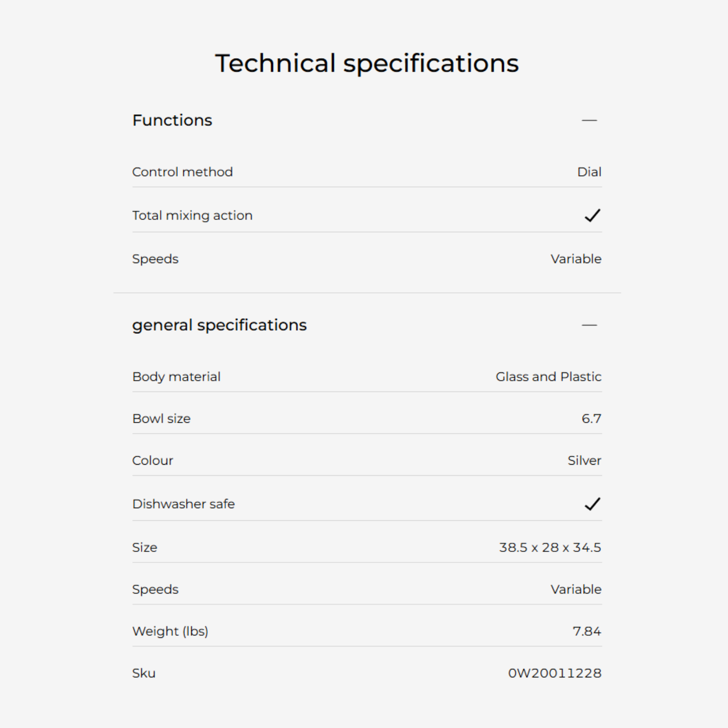Click the Bowl size value 6.7
The height and width of the screenshot is (728, 728).
coord(591,419)
